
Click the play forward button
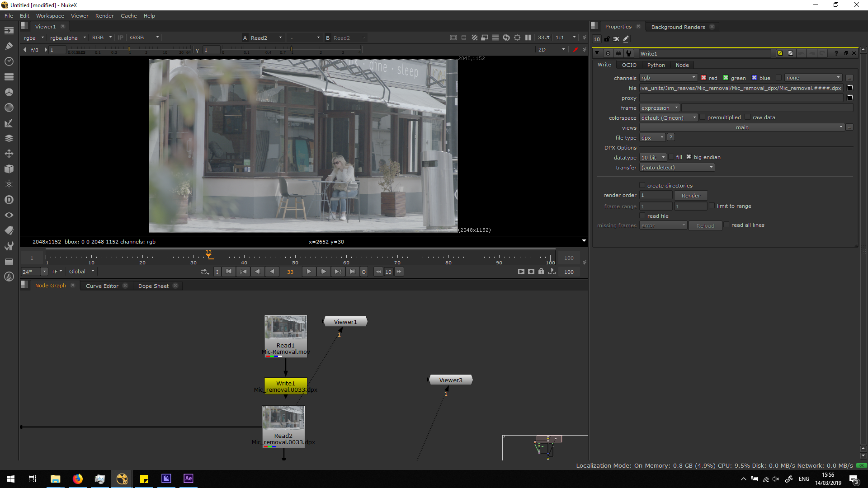click(x=309, y=272)
